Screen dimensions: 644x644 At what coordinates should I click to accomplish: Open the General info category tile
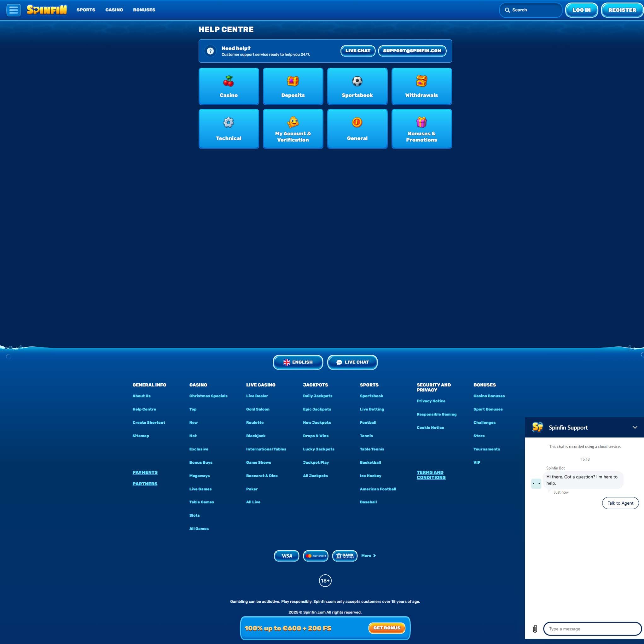[x=357, y=129]
